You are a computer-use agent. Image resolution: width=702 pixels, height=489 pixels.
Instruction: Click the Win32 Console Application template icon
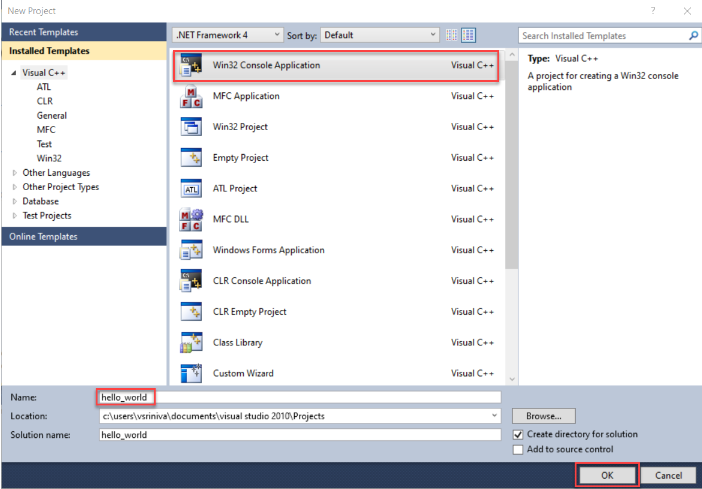(191, 65)
